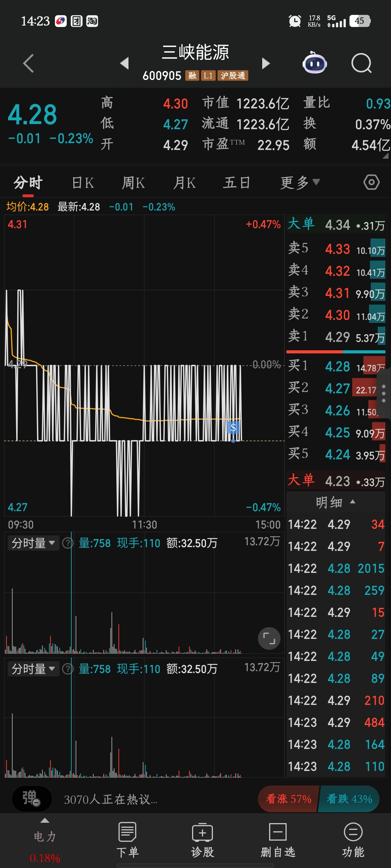Tap bottom 大单 4.23 row

pyautogui.click(x=336, y=480)
